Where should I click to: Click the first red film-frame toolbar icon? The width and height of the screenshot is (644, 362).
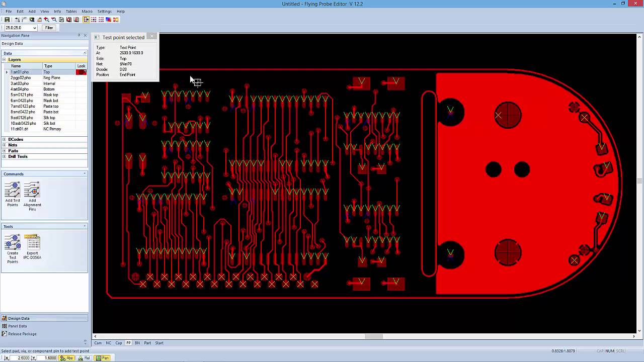[x=69, y=20]
